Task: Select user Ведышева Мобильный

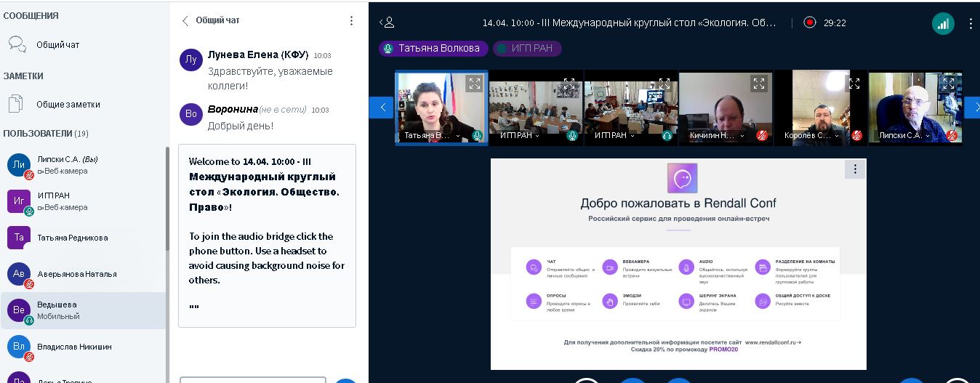Action: pos(83,310)
